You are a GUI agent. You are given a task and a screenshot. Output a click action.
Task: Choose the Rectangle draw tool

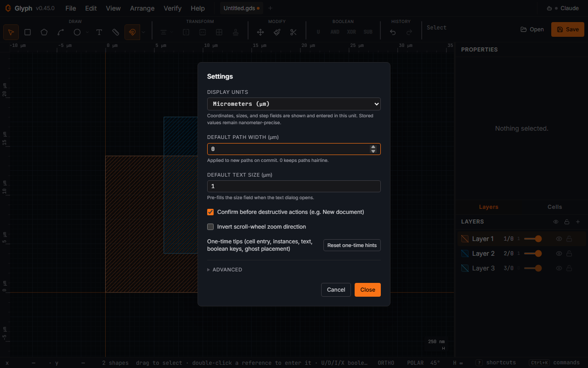pos(28,32)
